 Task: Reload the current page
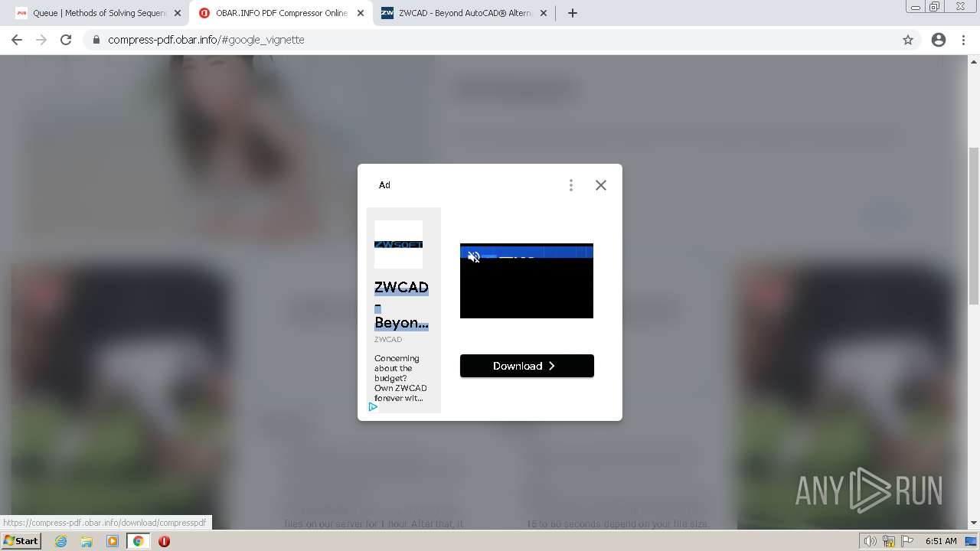(x=66, y=40)
